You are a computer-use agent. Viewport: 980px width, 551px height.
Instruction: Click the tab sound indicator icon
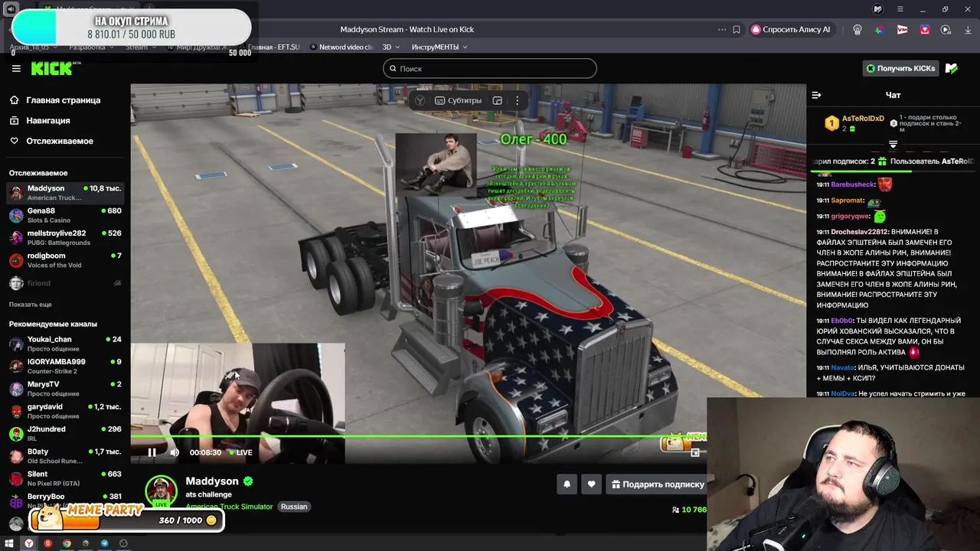click(11, 9)
